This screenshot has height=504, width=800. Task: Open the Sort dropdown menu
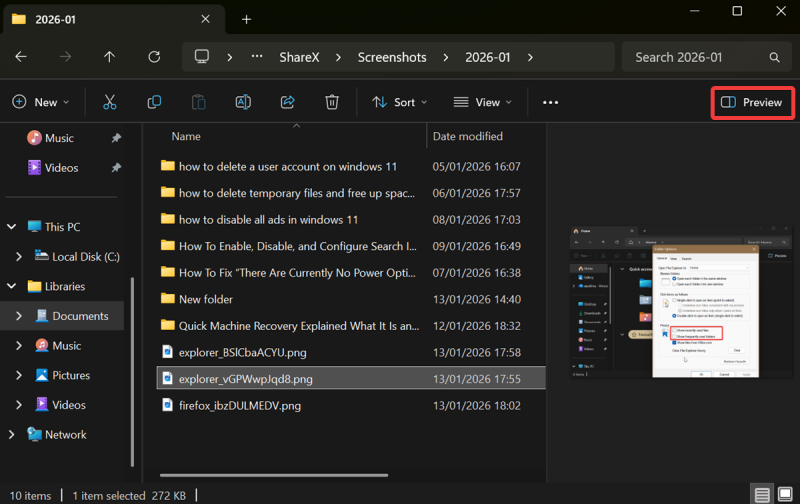(x=399, y=102)
